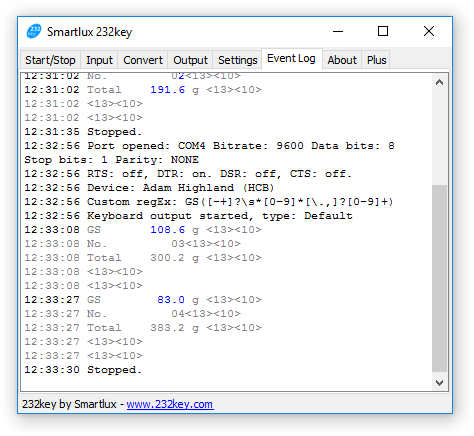This screenshot has height=436, width=474.
Task: Click the 'No. 03' log line
Action: pyautogui.click(x=132, y=244)
